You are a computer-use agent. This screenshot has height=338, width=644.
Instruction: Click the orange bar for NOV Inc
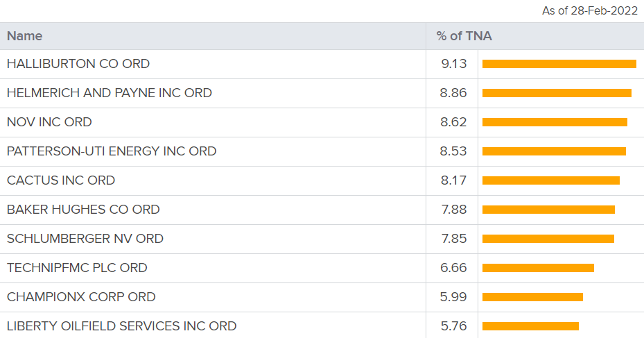pyautogui.click(x=555, y=122)
